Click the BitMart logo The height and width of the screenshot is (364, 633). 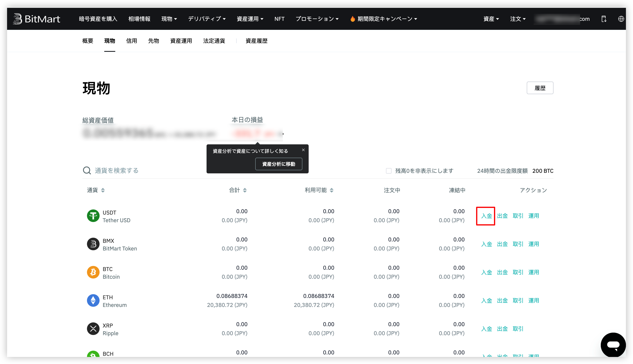(36, 19)
